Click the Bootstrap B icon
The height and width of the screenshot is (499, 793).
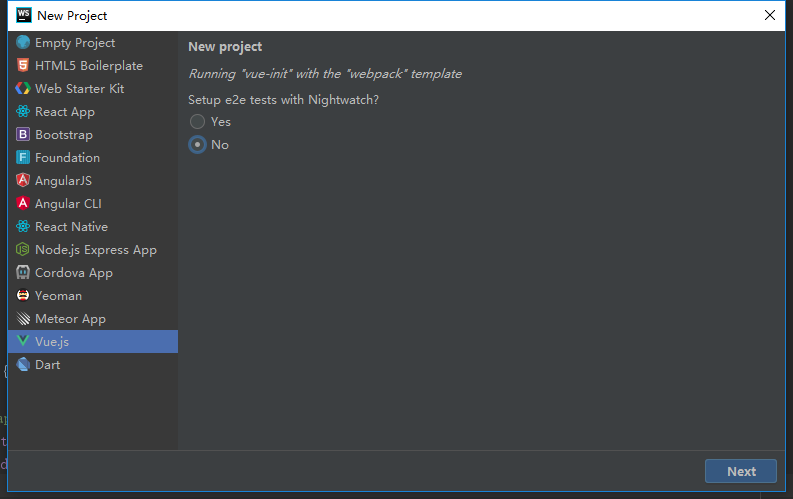coord(23,134)
